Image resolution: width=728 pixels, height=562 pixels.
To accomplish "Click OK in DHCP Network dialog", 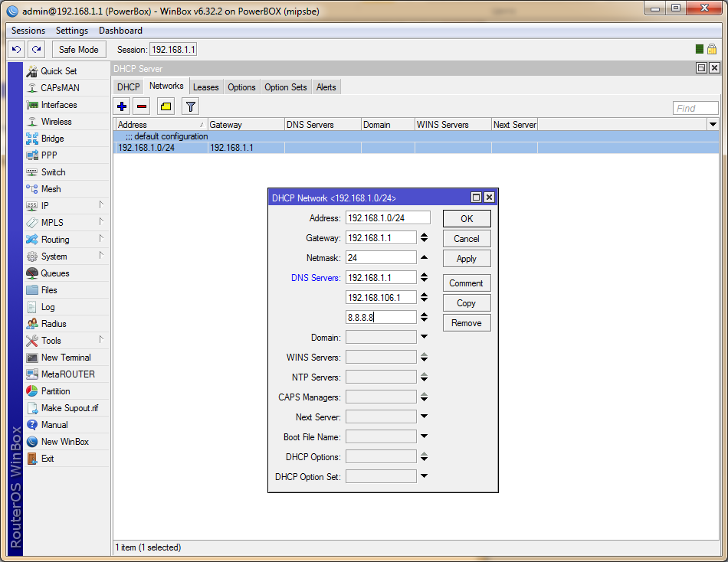I will [466, 218].
